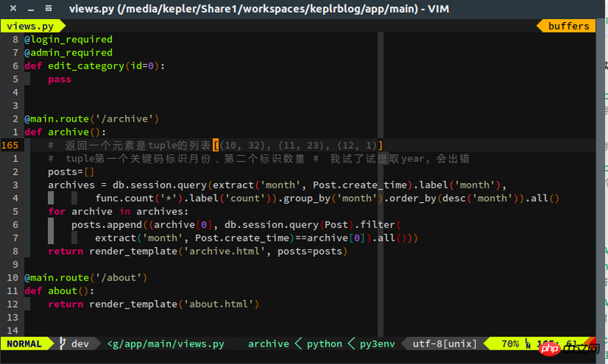Click the line number symbol in statusline
The width and height of the screenshot is (608, 364).
[x=527, y=343]
